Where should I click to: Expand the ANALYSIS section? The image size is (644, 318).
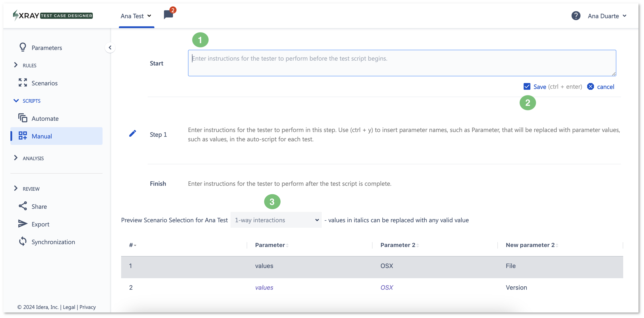click(x=29, y=158)
